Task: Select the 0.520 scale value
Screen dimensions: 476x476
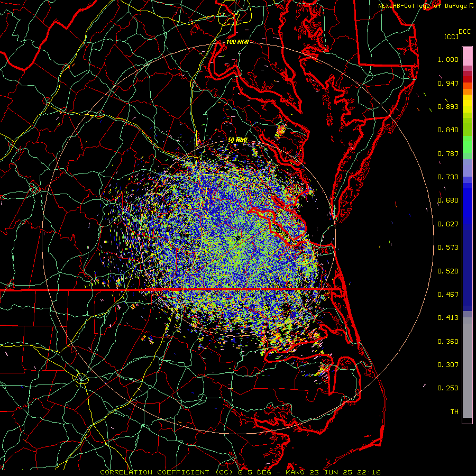Action: tap(448, 271)
